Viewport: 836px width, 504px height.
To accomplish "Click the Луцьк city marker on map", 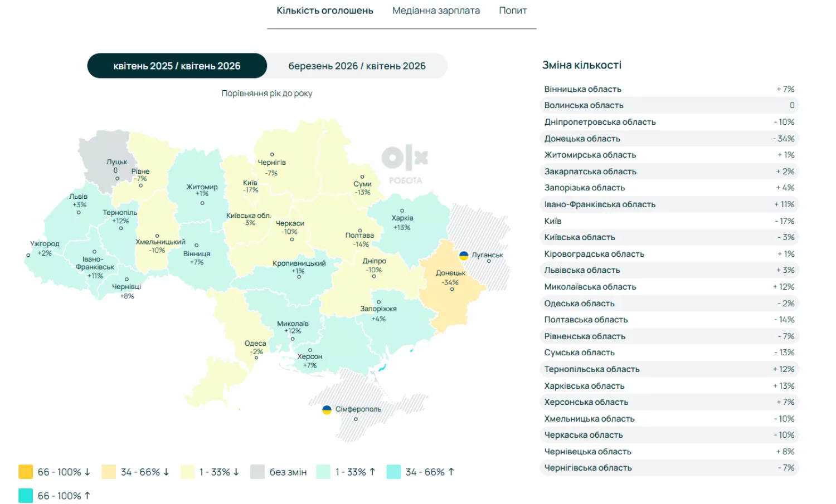I will (x=117, y=179).
